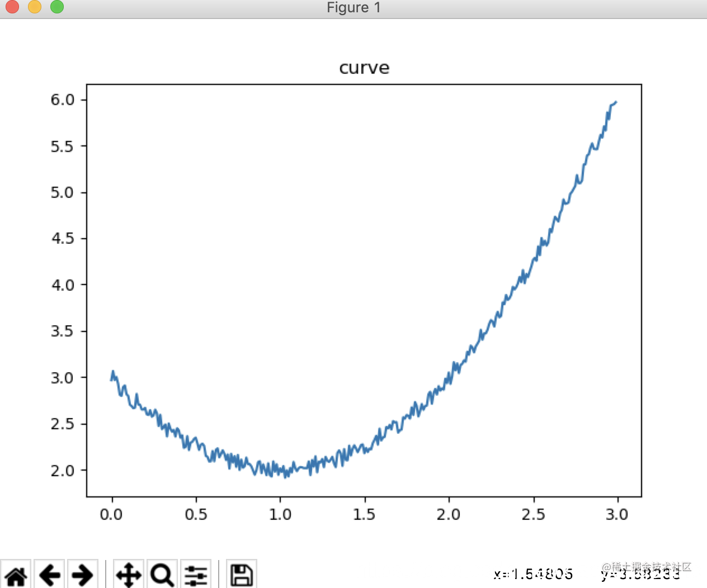Click the Forward arrow for next view
The height and width of the screenshot is (588, 707).
(82, 574)
